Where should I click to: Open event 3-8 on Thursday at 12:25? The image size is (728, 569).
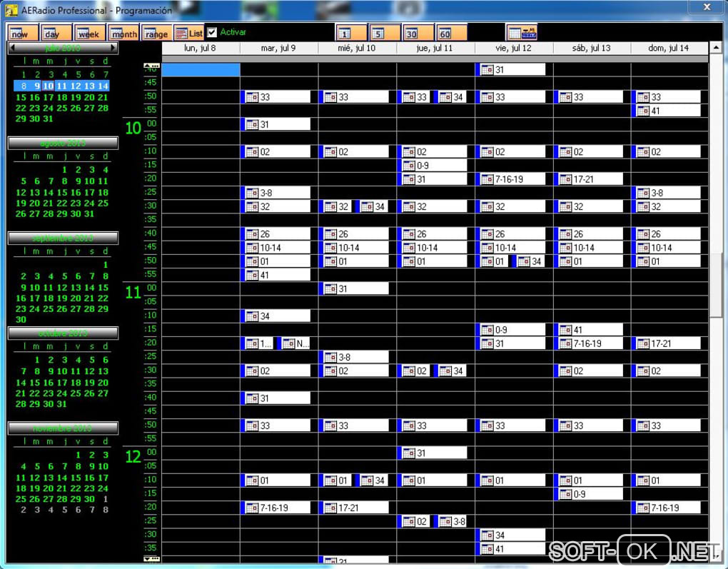[450, 522]
